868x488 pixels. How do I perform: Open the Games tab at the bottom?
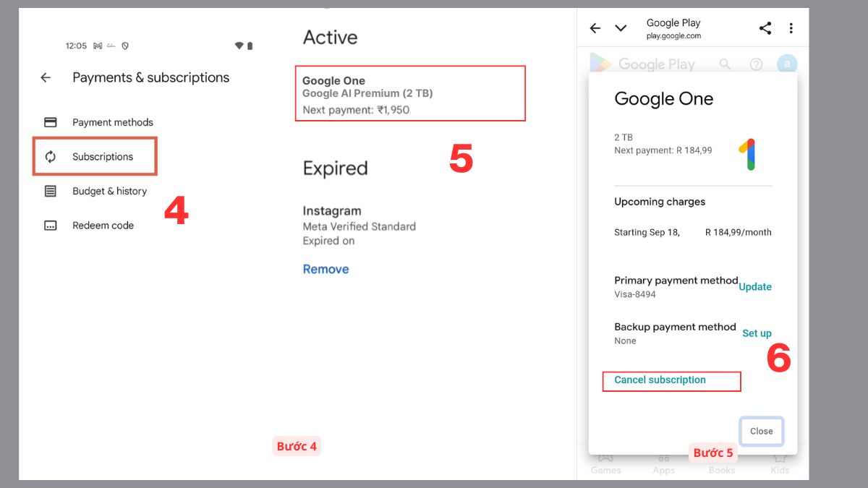pos(605,463)
